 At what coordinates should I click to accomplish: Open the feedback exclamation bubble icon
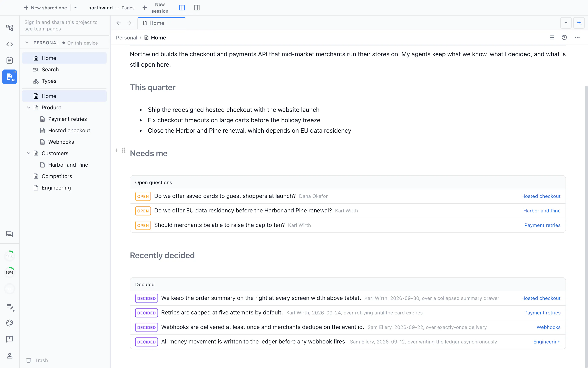pos(9,339)
